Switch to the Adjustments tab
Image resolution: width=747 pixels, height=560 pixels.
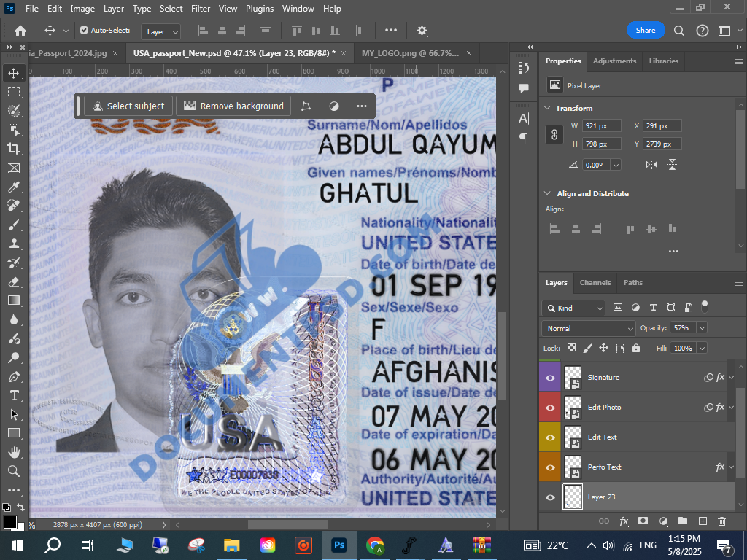[614, 61]
